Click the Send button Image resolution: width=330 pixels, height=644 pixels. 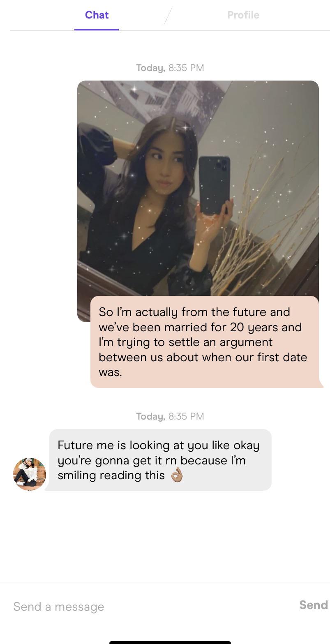click(314, 605)
